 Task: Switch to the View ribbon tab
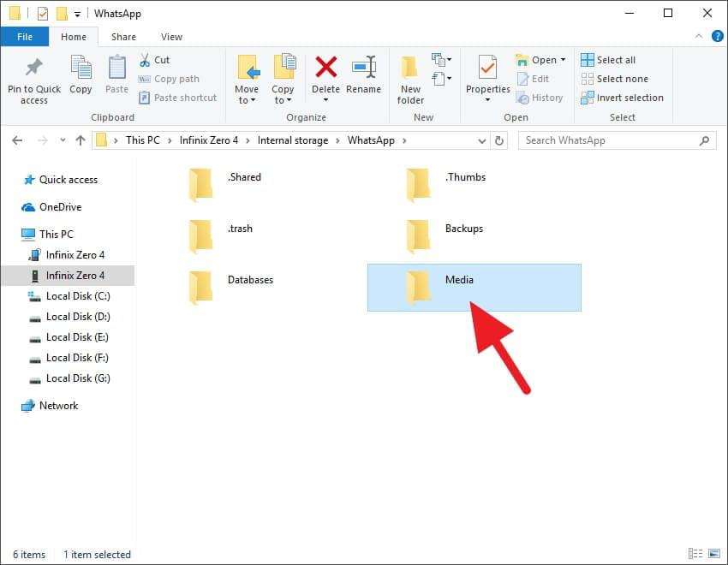pyautogui.click(x=171, y=37)
